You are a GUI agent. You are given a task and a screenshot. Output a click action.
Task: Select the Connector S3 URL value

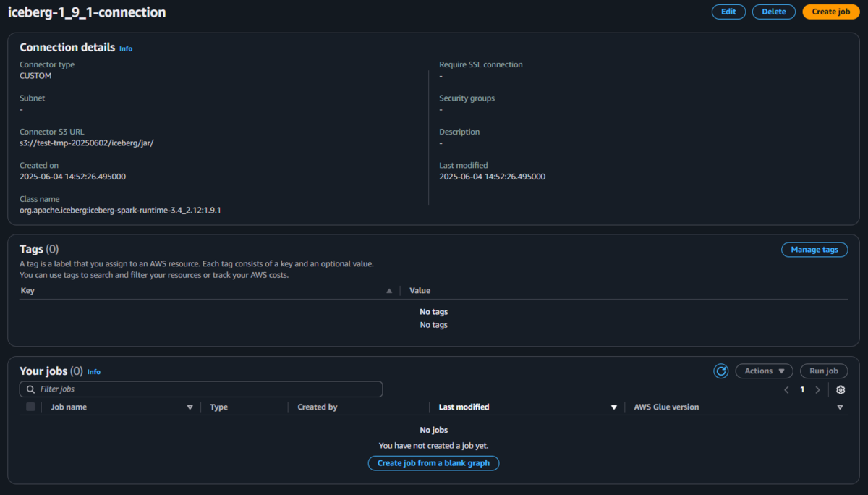point(87,143)
